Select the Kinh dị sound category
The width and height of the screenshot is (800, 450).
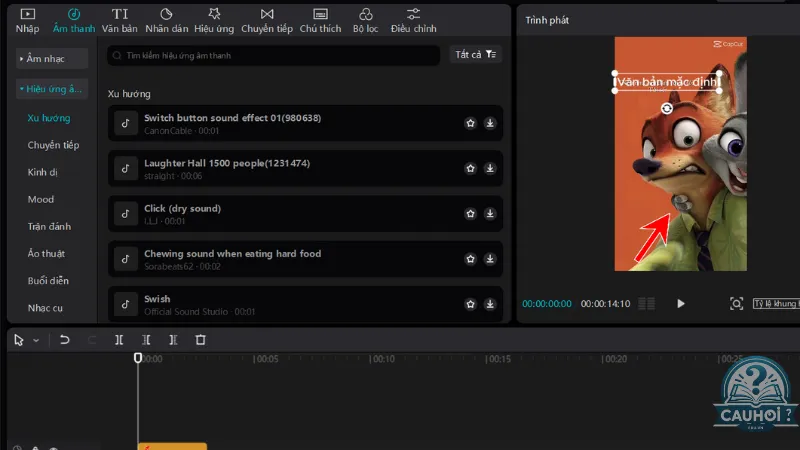(x=42, y=172)
